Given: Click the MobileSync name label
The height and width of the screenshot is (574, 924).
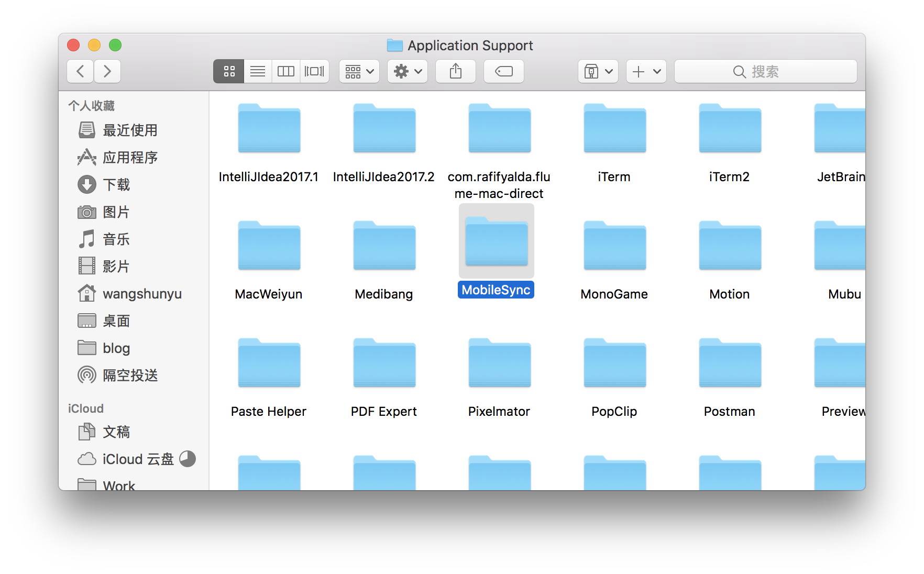Looking at the screenshot, I should click(x=496, y=290).
